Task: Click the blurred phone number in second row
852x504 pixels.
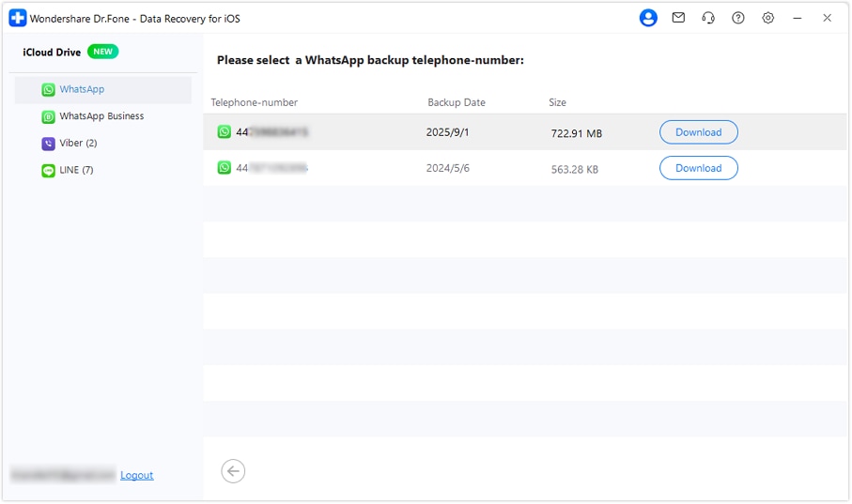Action: pos(272,168)
